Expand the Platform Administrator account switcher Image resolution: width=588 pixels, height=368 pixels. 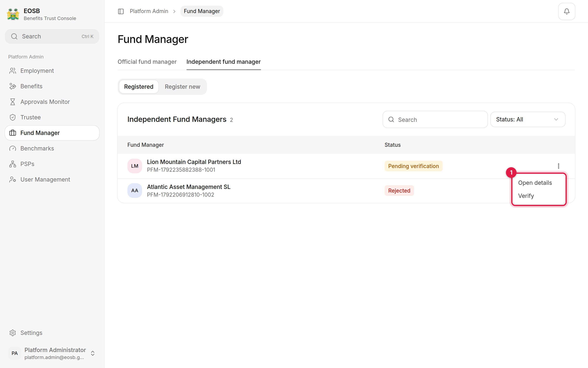pyautogui.click(x=92, y=353)
